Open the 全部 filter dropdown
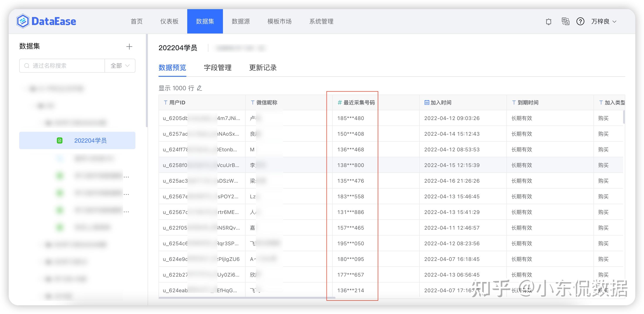Image resolution: width=644 pixels, height=314 pixels. (x=120, y=66)
